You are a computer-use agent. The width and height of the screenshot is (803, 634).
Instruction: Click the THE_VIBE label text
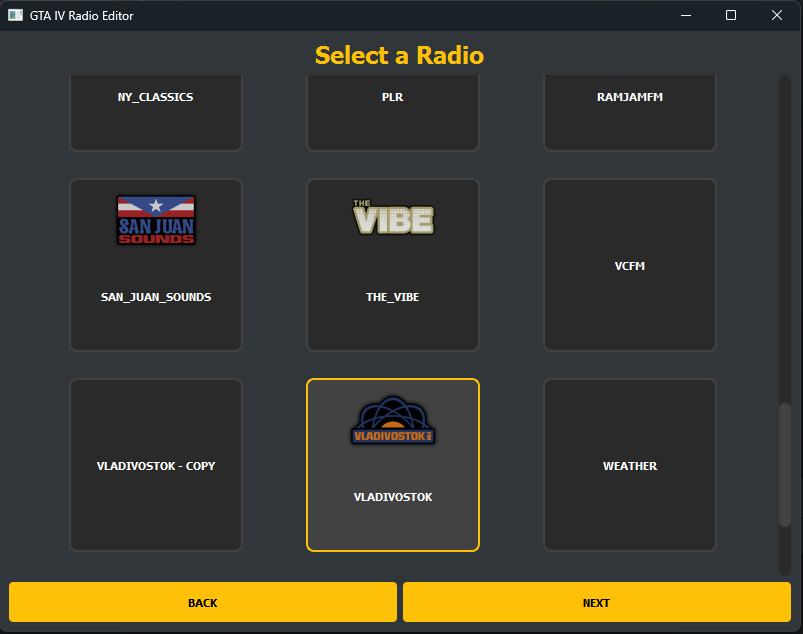[x=393, y=297]
